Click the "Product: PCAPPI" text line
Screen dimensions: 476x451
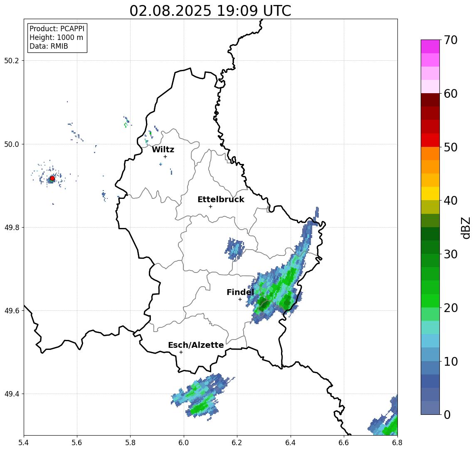[x=57, y=29]
